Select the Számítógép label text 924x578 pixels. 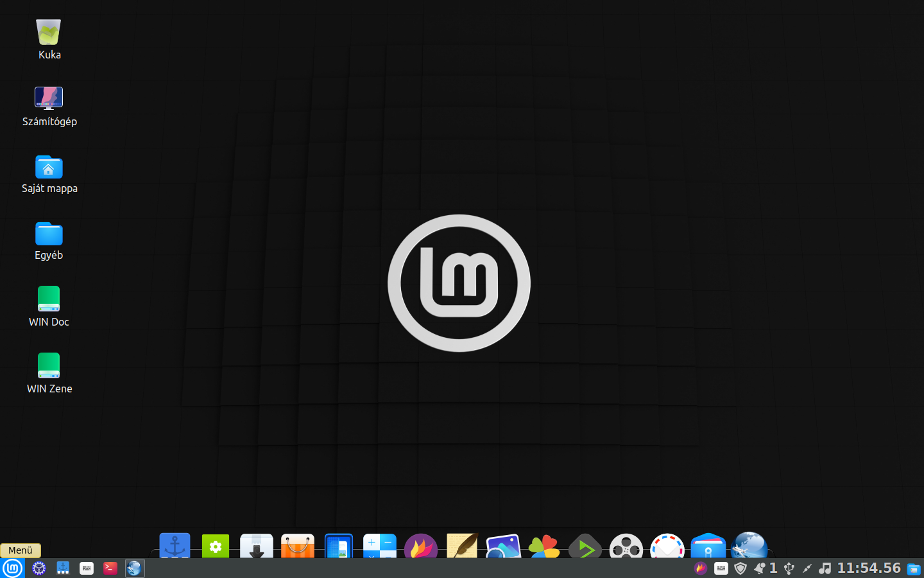pyautogui.click(x=49, y=122)
